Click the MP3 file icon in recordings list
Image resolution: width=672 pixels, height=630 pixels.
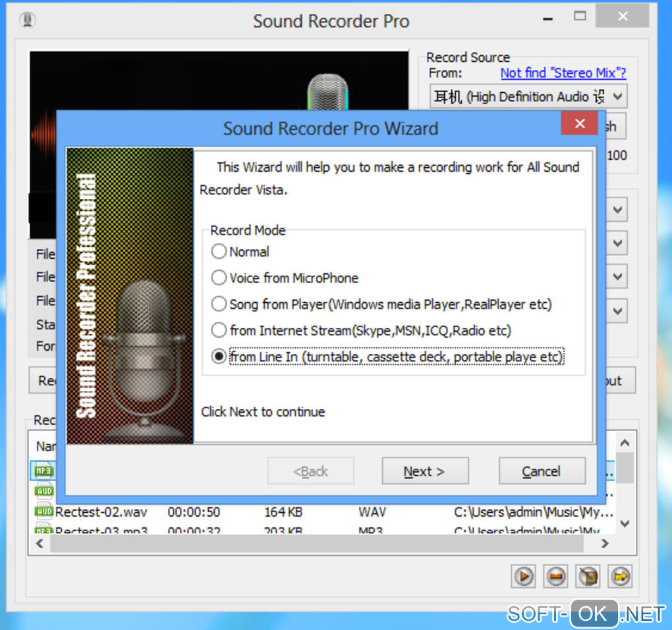point(43,471)
